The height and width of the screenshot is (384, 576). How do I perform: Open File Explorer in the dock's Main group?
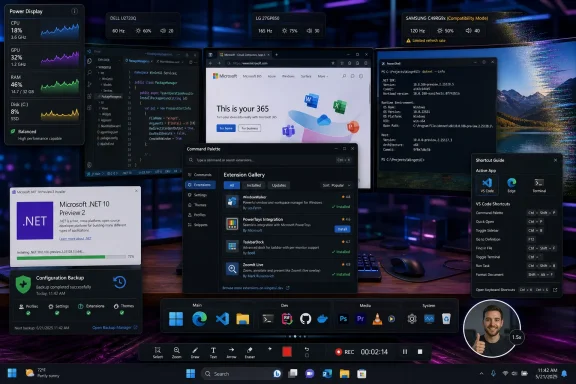pyautogui.click(x=243, y=319)
